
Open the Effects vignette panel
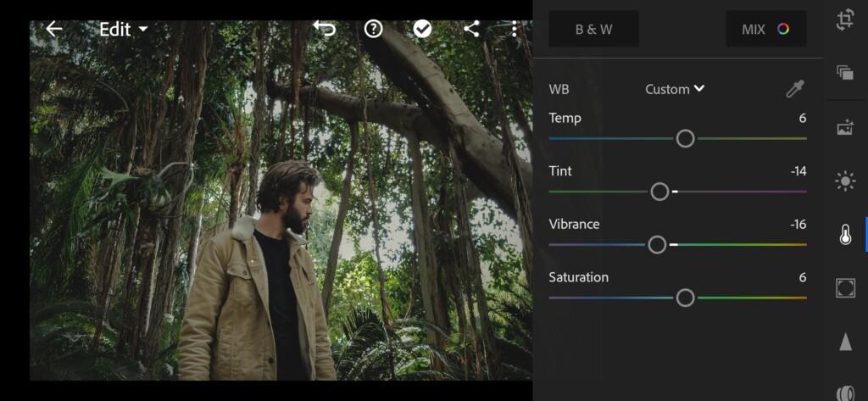[845, 288]
